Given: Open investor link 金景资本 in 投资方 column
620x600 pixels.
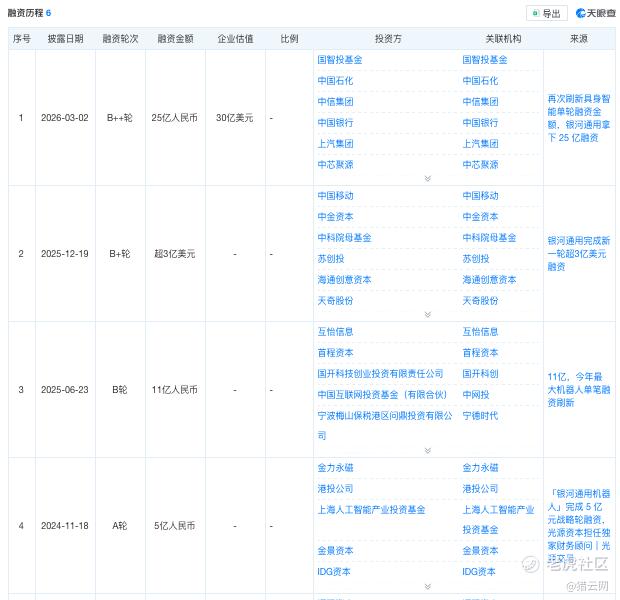Looking at the screenshot, I should pyautogui.click(x=335, y=551).
